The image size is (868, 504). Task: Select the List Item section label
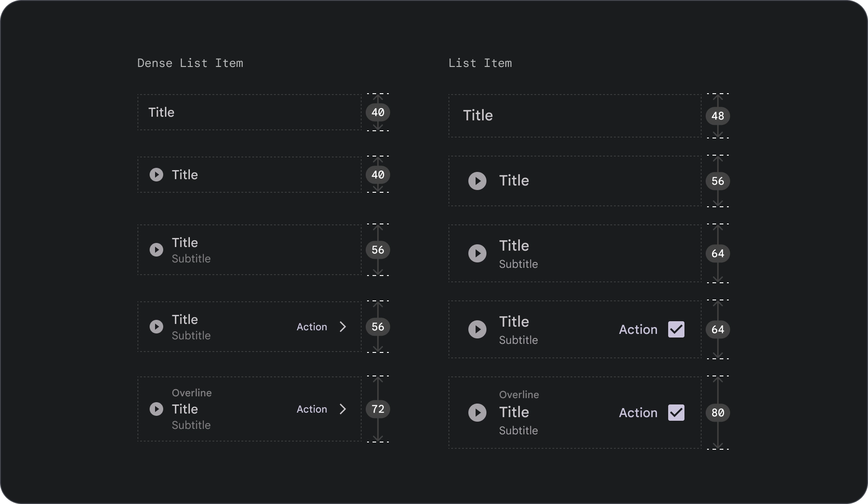(480, 63)
